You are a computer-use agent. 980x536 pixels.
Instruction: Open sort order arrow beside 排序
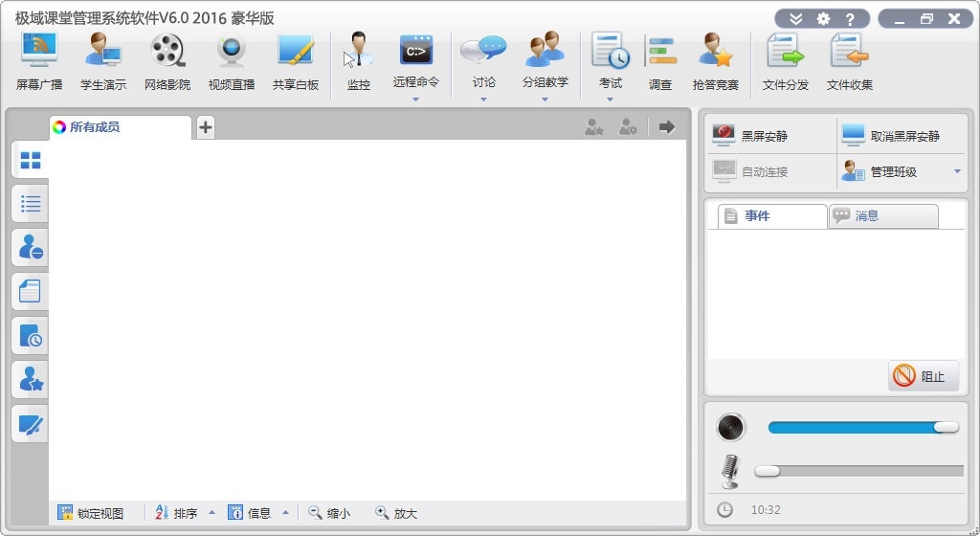(x=212, y=512)
